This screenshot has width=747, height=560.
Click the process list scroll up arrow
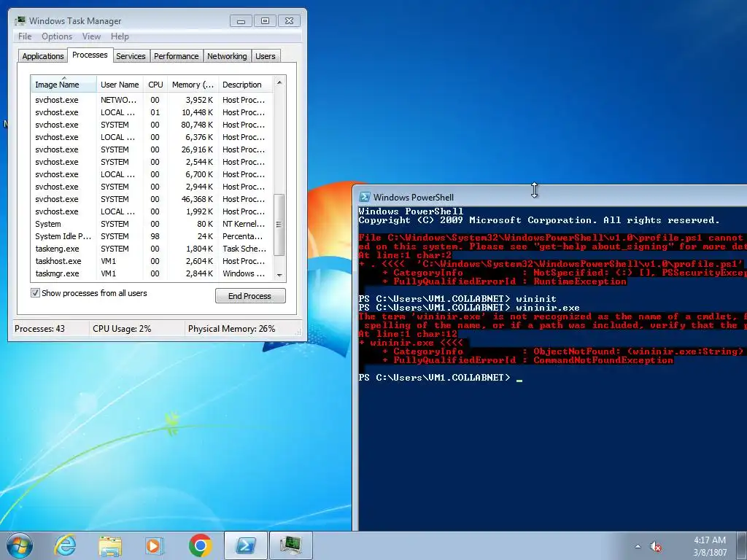(279, 82)
